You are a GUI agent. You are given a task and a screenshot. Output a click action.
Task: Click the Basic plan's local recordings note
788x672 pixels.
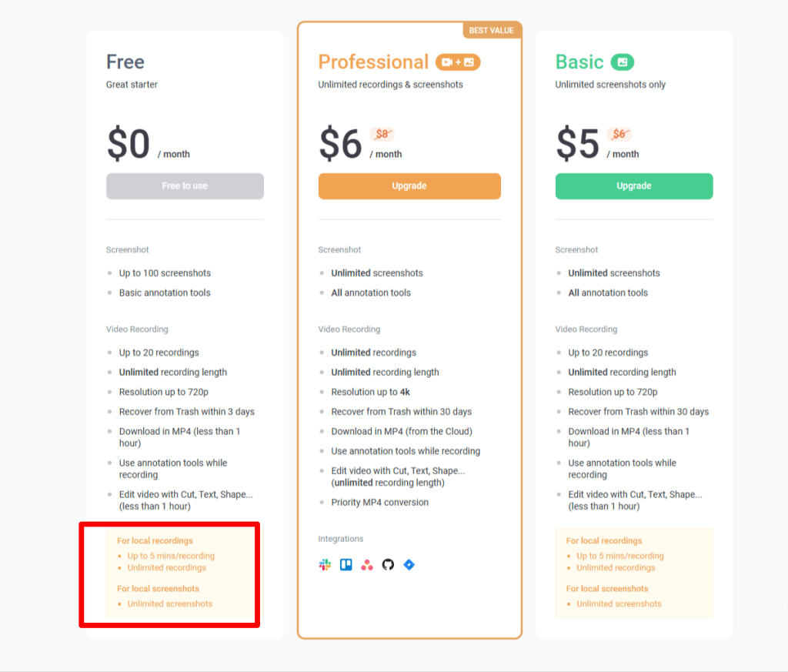click(634, 572)
